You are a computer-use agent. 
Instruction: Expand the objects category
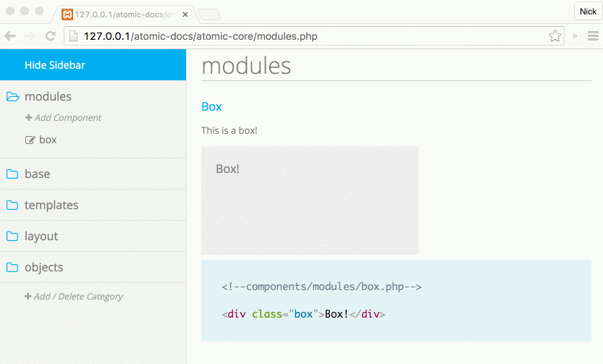tap(44, 267)
